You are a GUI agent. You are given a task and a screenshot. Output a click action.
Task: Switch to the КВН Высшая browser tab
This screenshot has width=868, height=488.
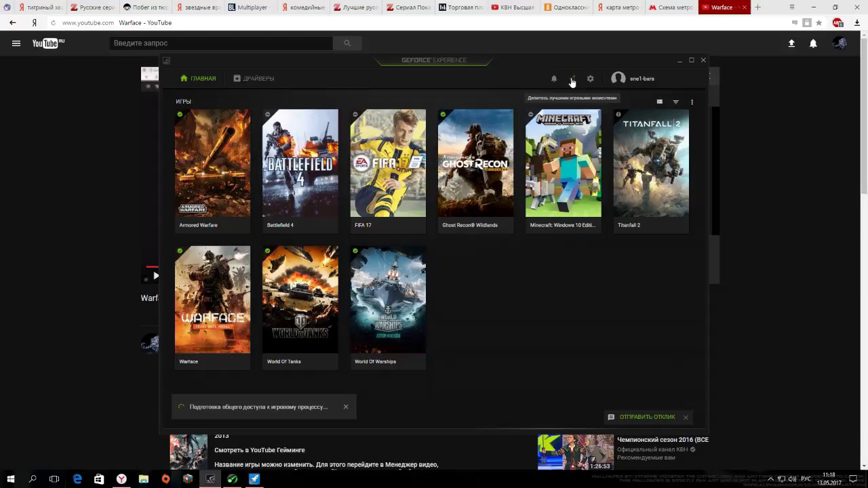pos(512,7)
